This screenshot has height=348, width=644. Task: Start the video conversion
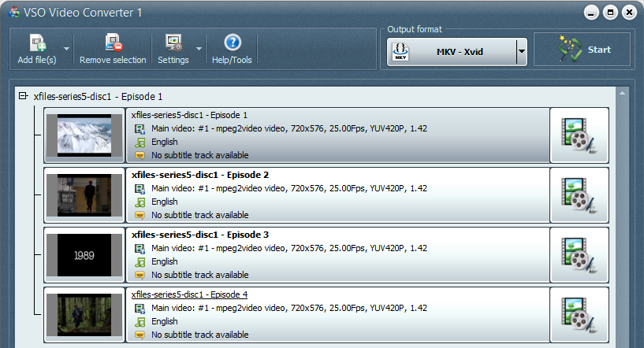pyautogui.click(x=582, y=50)
